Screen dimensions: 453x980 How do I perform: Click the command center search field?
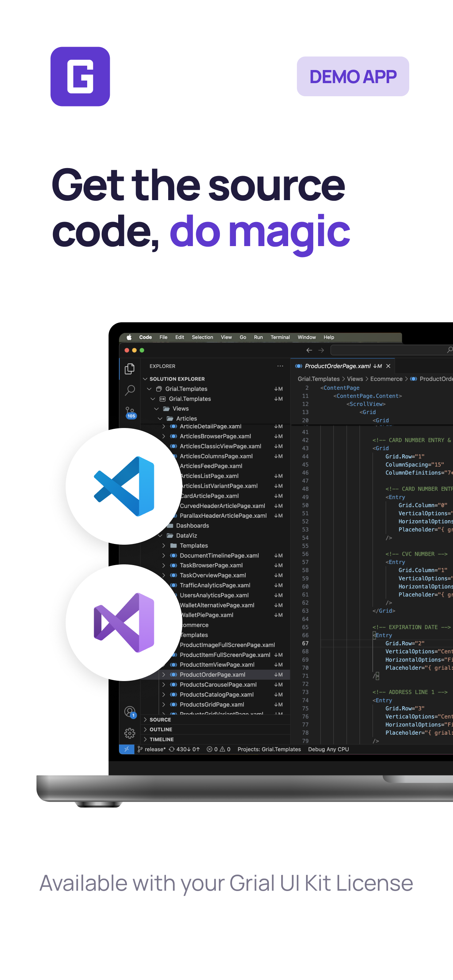tap(391, 350)
